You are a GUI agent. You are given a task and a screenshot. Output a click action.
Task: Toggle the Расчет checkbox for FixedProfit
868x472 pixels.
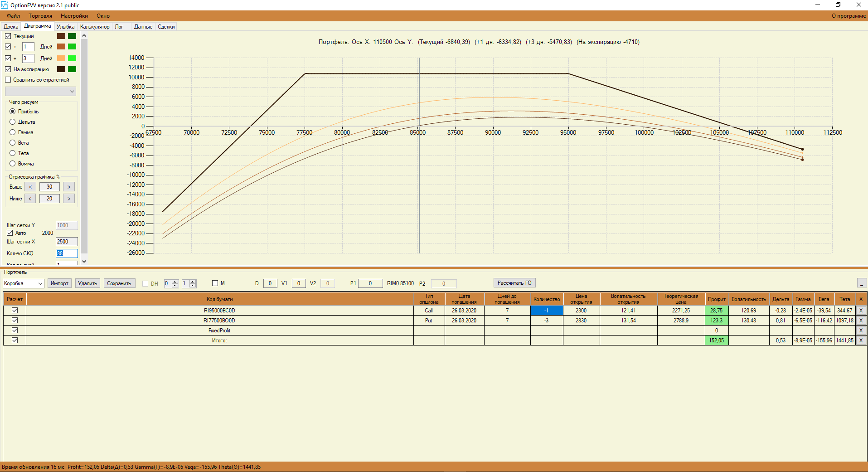click(x=15, y=331)
